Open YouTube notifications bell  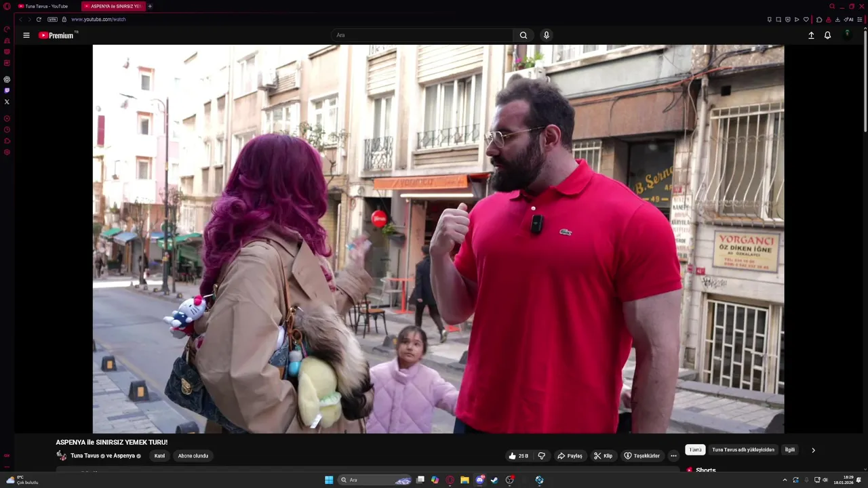pos(827,35)
